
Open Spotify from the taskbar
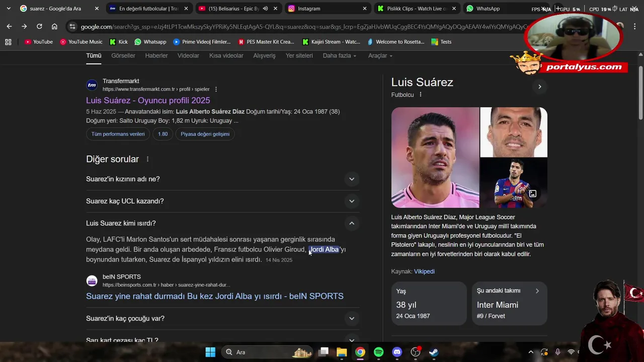pos(379,352)
